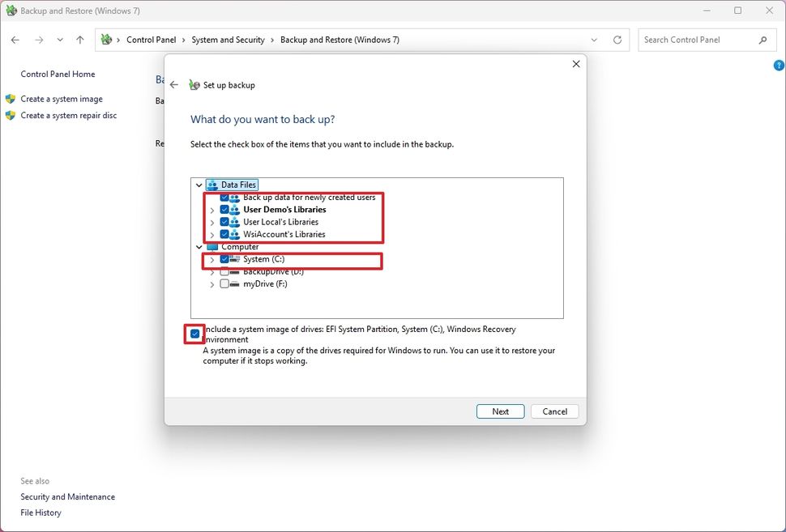Image resolution: width=786 pixels, height=532 pixels.
Task: Enable the BackupDrive (D:) checkbox
Action: 224,271
